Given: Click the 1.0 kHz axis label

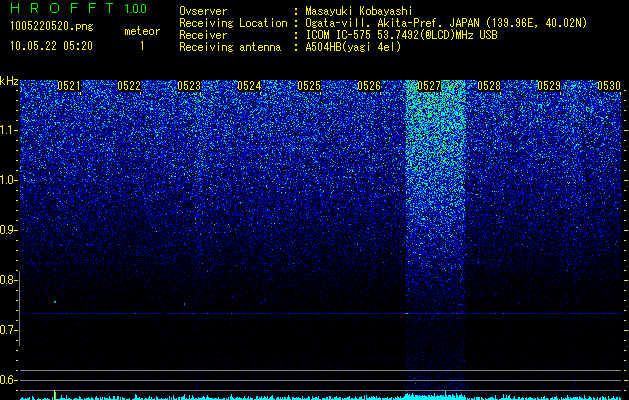Looking at the screenshot, I should [x=8, y=180].
